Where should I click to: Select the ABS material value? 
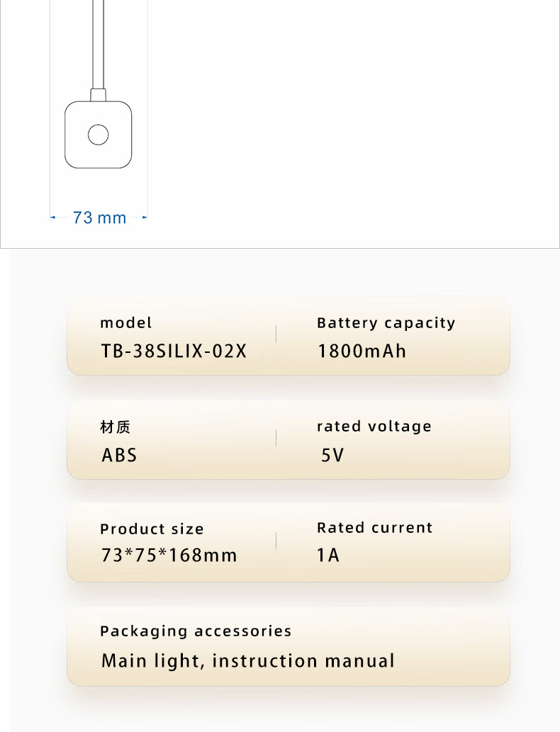[x=119, y=455]
